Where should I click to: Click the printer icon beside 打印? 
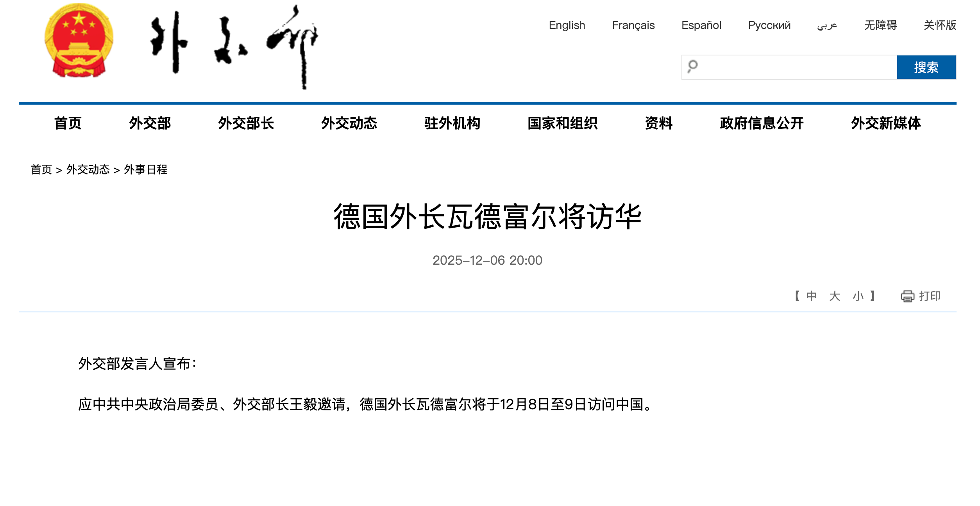coord(907,296)
